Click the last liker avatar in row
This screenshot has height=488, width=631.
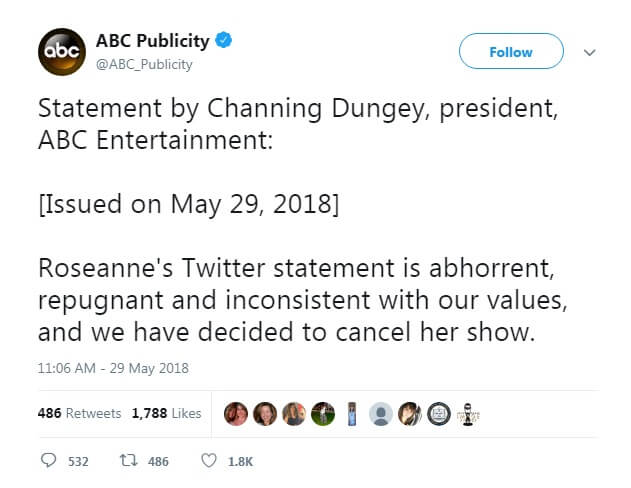click(x=469, y=413)
